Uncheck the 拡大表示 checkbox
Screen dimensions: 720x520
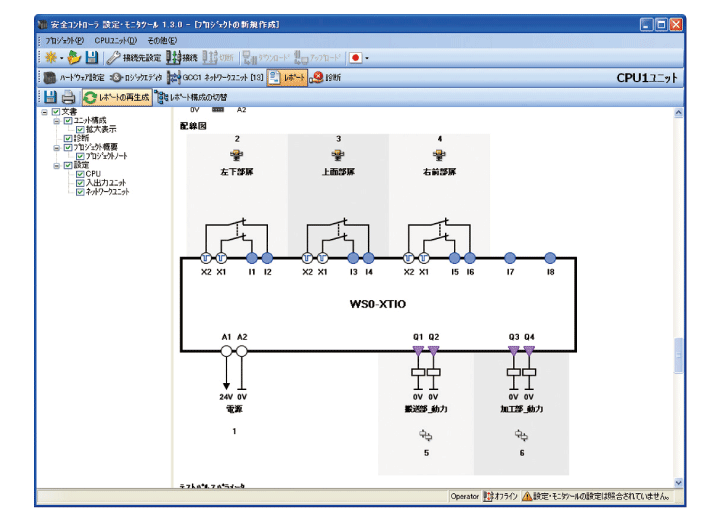coord(80,129)
